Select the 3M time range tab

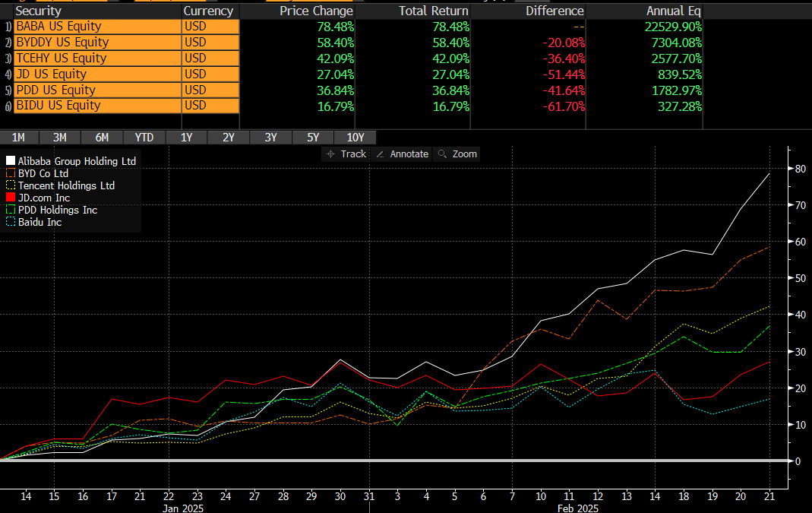(x=60, y=138)
